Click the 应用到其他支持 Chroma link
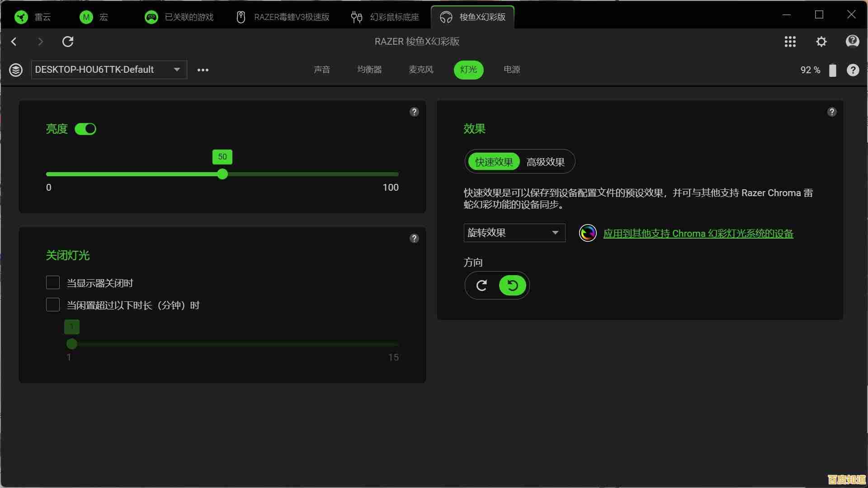 (x=698, y=234)
